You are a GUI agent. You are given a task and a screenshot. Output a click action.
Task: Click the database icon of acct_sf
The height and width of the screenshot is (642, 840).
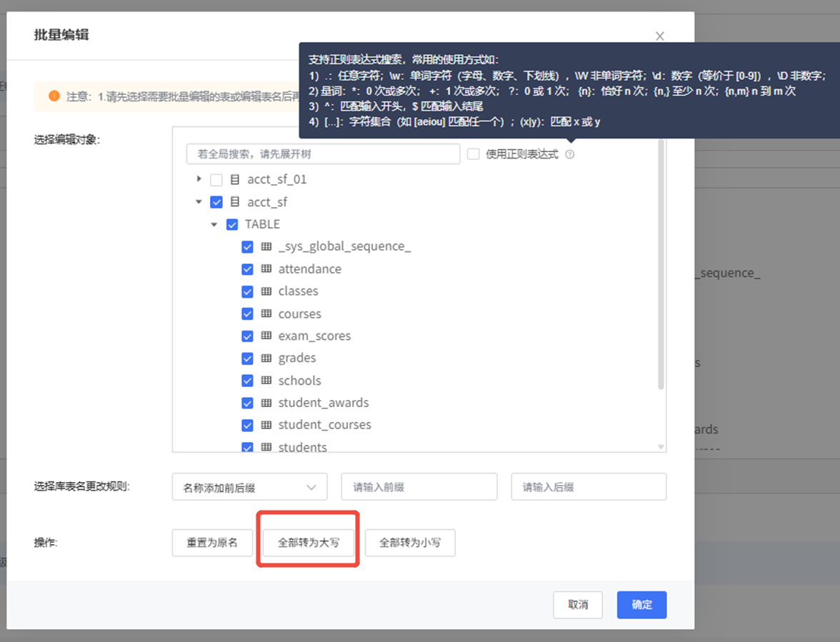coord(234,202)
